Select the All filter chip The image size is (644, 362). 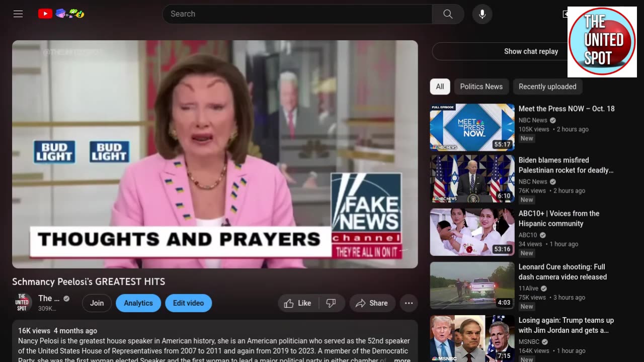[440, 86]
